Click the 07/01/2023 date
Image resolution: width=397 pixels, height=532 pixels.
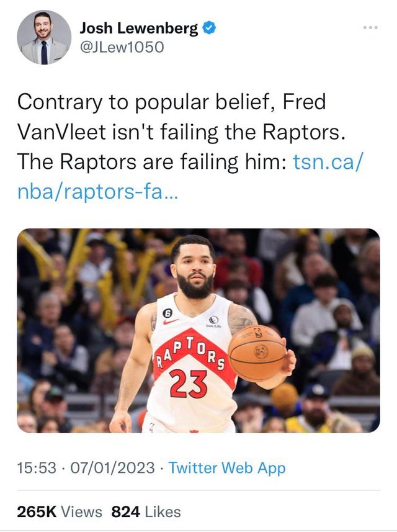click(x=110, y=467)
